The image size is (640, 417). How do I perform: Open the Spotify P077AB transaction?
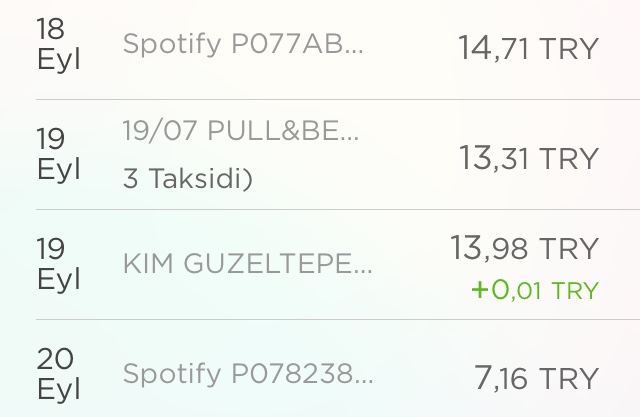pyautogui.click(x=243, y=44)
